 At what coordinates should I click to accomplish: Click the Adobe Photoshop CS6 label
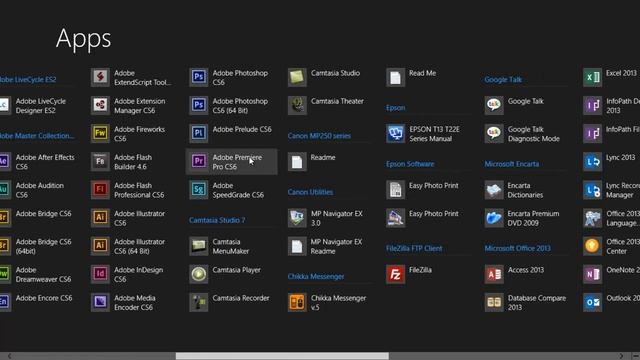tap(240, 78)
